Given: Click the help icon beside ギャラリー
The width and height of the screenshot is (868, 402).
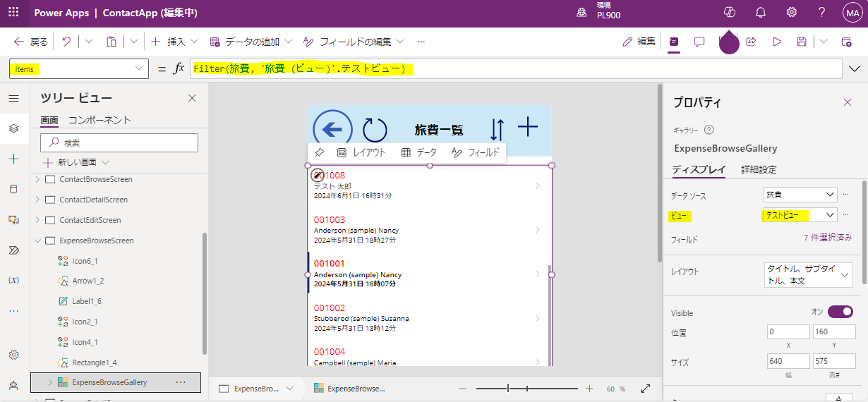Looking at the screenshot, I should [709, 130].
